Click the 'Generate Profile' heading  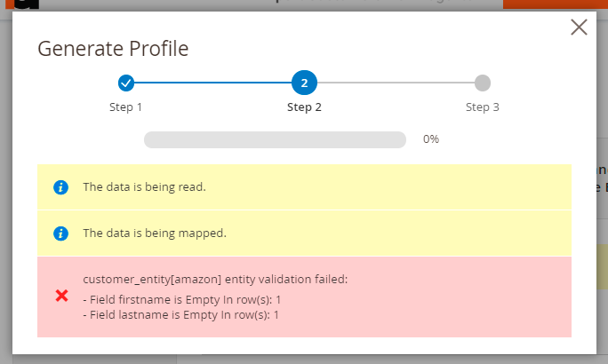(113, 49)
